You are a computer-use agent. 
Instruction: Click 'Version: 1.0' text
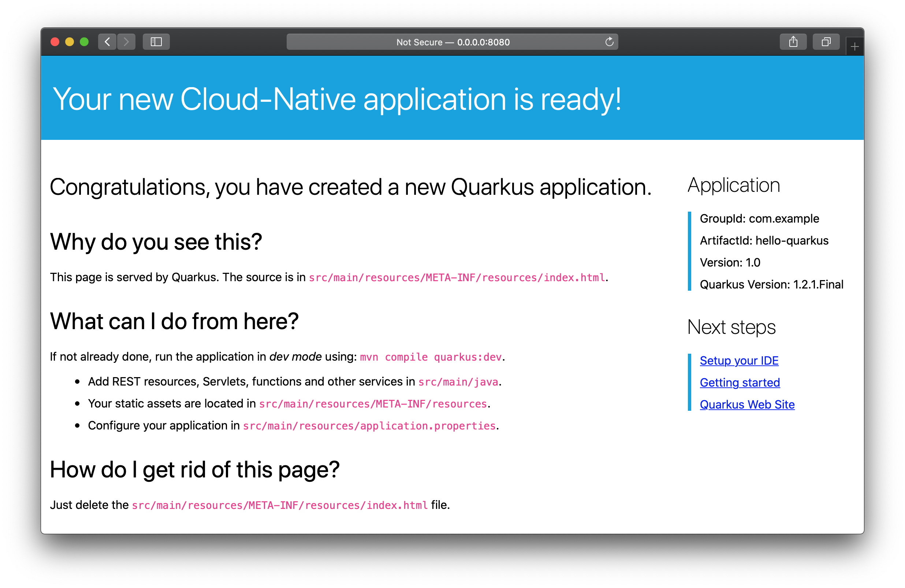click(730, 263)
